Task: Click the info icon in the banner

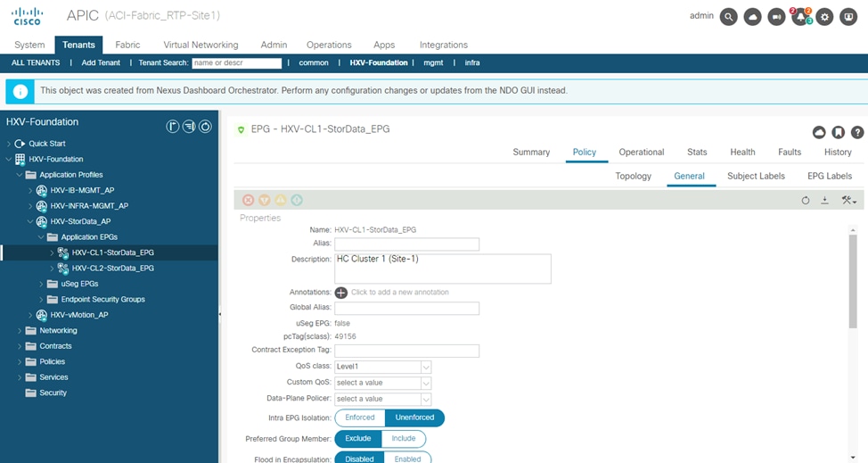Action: click(20, 91)
